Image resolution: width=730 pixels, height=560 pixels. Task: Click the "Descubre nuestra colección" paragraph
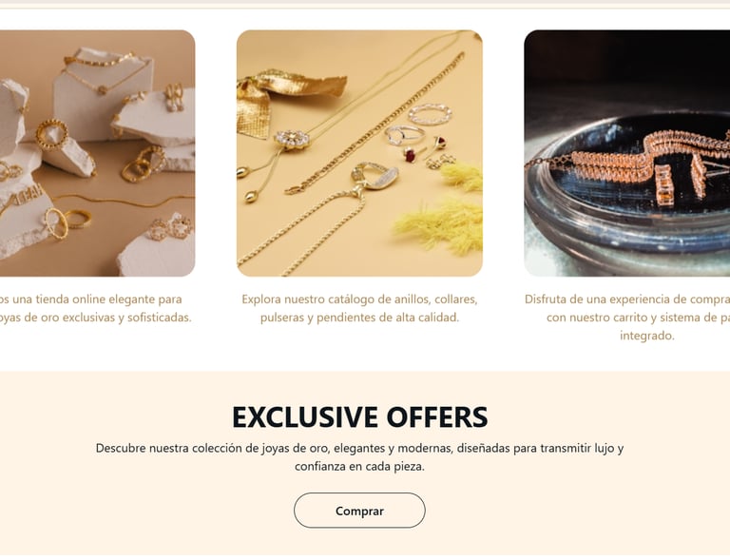click(x=359, y=457)
